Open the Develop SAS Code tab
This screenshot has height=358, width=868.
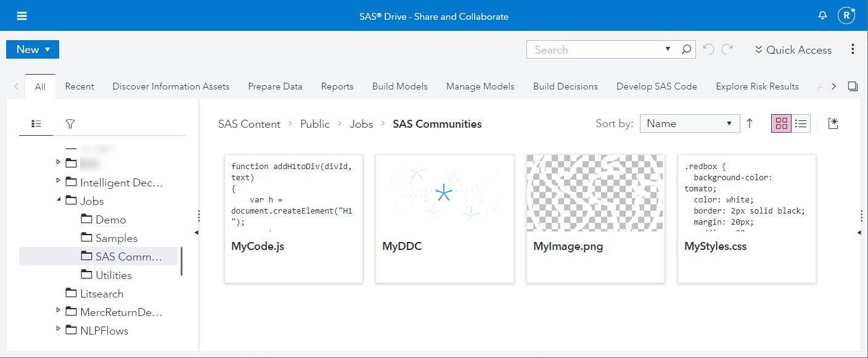click(657, 86)
